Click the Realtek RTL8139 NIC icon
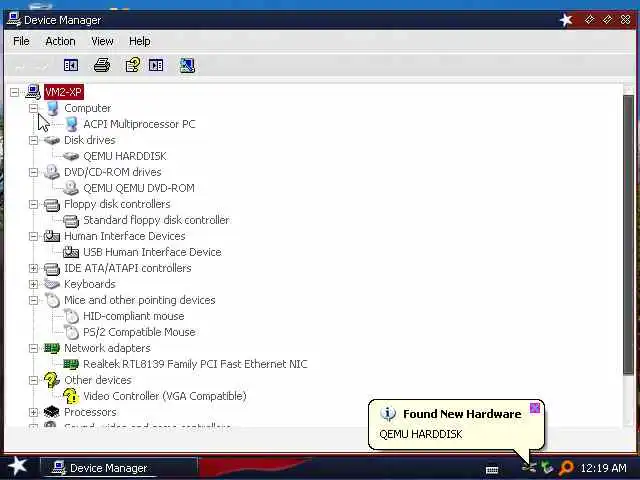The width and height of the screenshot is (640, 480). click(x=71, y=364)
